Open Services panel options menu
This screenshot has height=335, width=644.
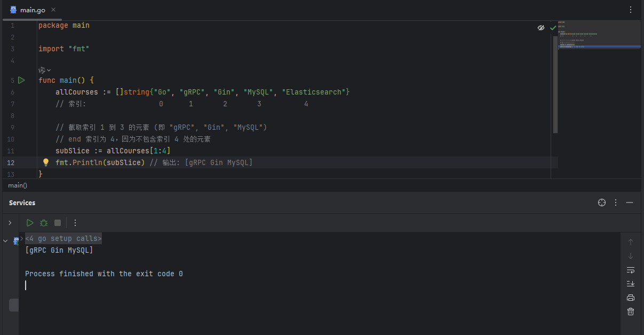coord(616,202)
